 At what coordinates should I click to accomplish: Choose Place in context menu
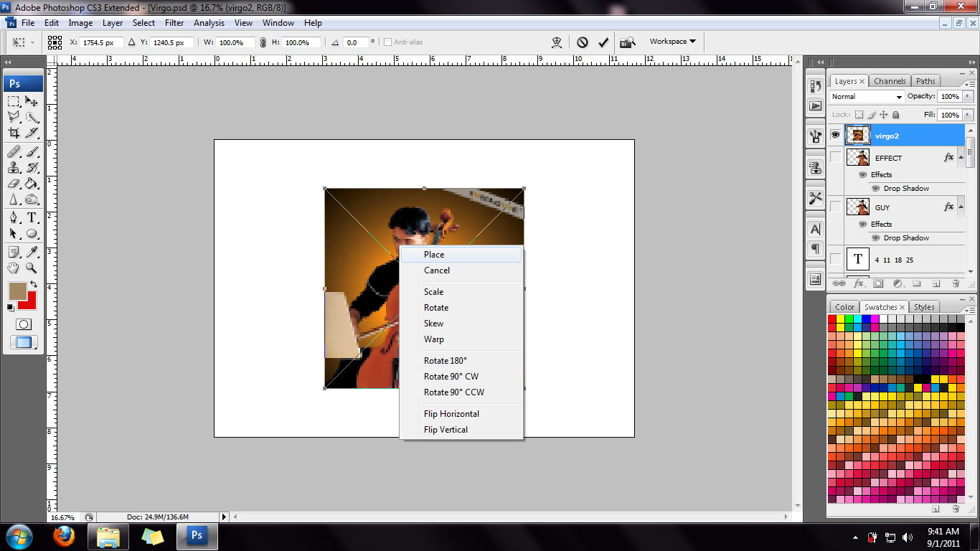coord(461,255)
